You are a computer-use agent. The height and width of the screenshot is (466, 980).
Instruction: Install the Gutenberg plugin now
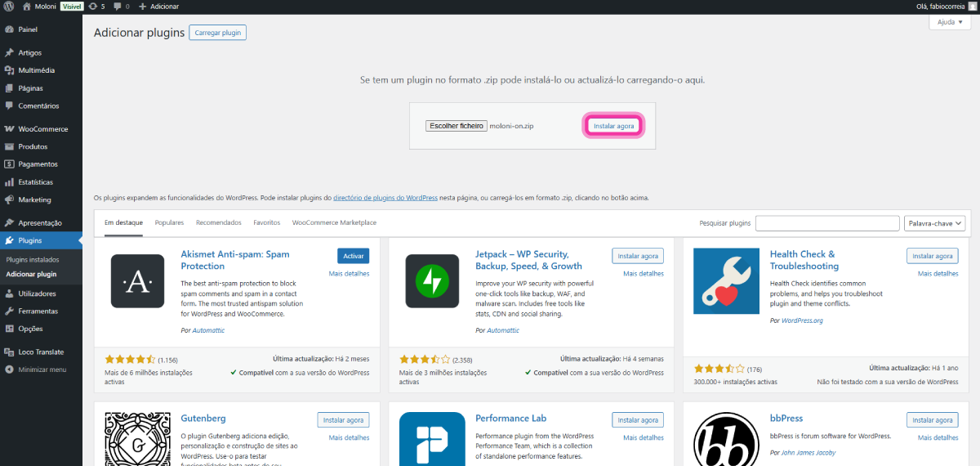coord(343,420)
